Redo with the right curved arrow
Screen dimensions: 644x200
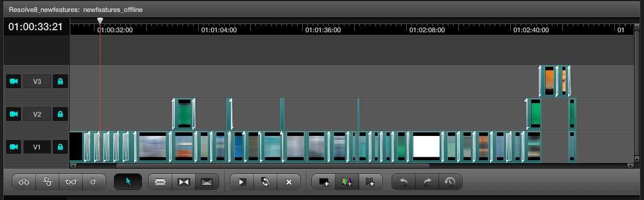427,182
